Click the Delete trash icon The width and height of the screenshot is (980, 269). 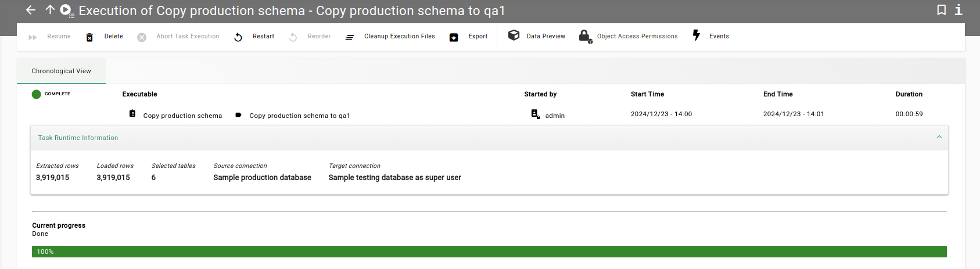[89, 37]
